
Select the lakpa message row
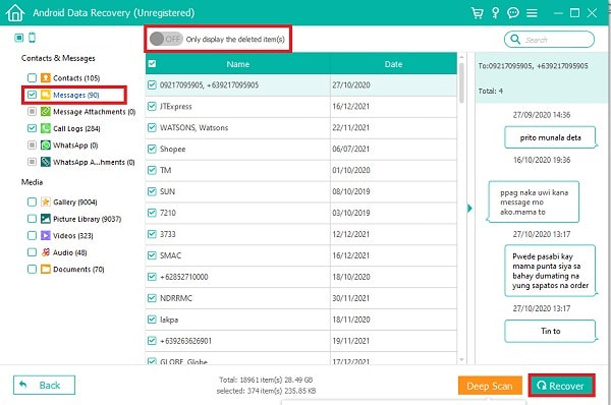pos(301,320)
